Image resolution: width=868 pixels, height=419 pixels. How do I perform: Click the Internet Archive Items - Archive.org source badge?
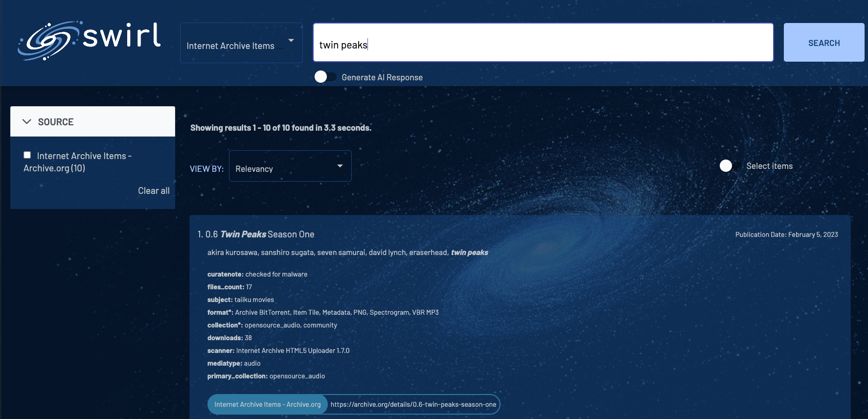click(x=268, y=404)
